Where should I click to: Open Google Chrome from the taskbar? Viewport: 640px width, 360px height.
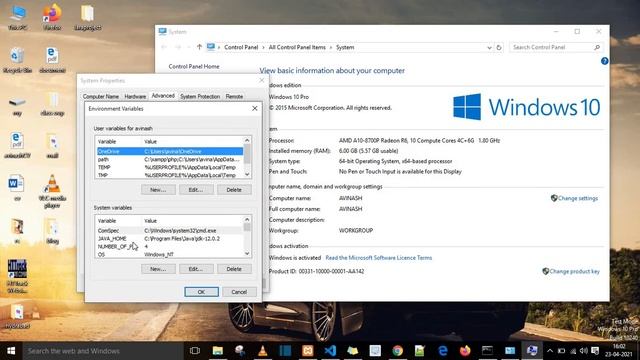(x=398, y=351)
